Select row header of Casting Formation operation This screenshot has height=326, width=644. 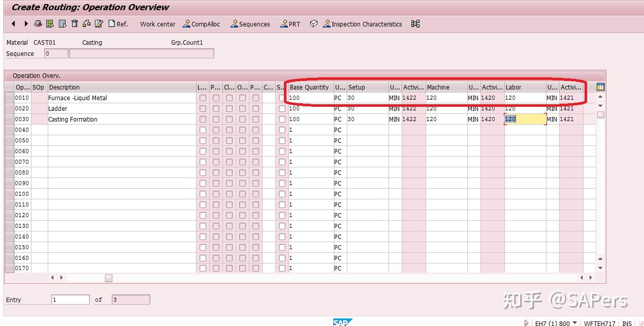tap(9, 119)
